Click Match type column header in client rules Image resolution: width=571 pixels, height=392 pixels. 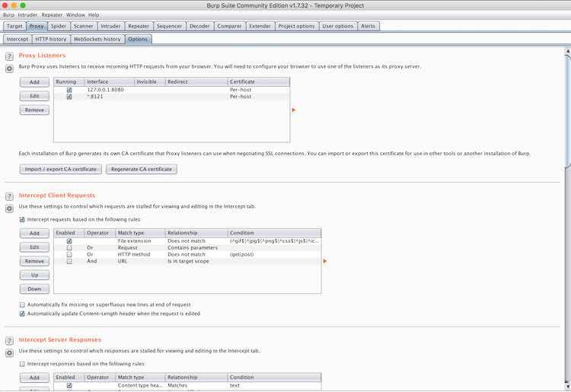point(140,233)
